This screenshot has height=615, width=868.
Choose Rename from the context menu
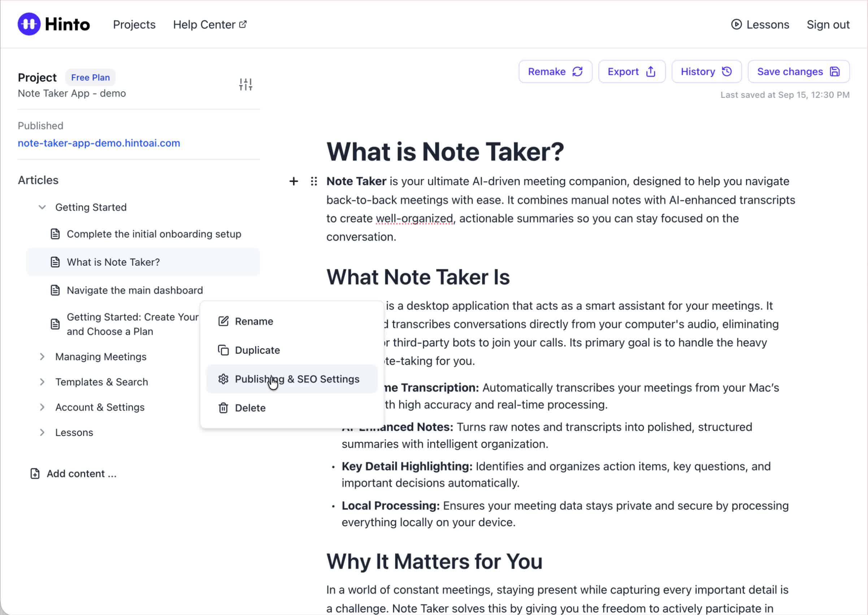point(253,321)
